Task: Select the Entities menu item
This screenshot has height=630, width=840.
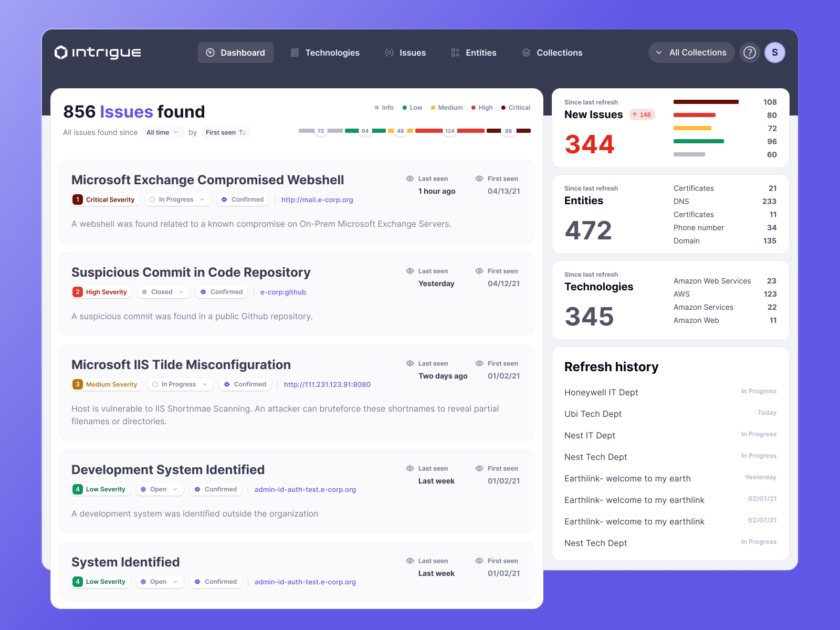Action: pyautogui.click(x=480, y=52)
